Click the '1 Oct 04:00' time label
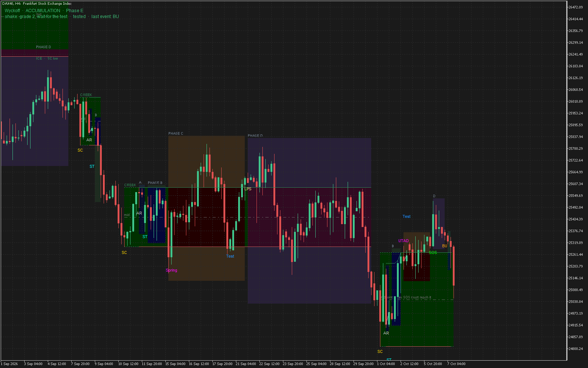The height and width of the screenshot is (368, 588). 386,364
